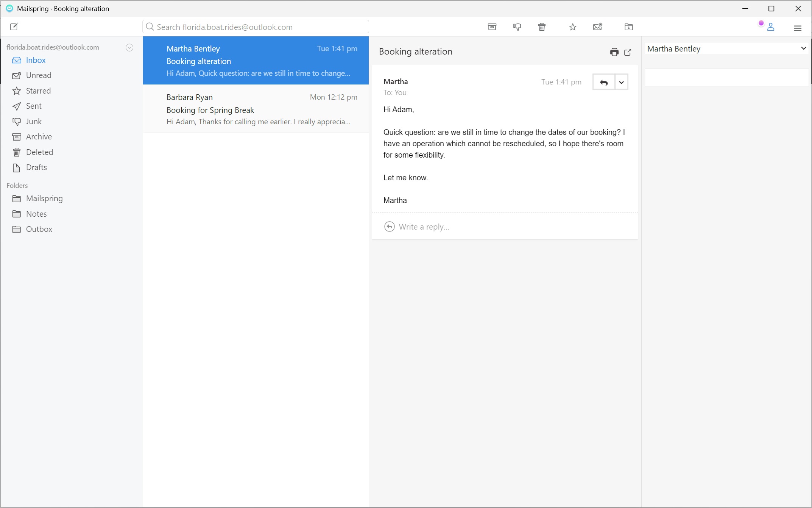Print the Booking alteration email

pyautogui.click(x=614, y=52)
